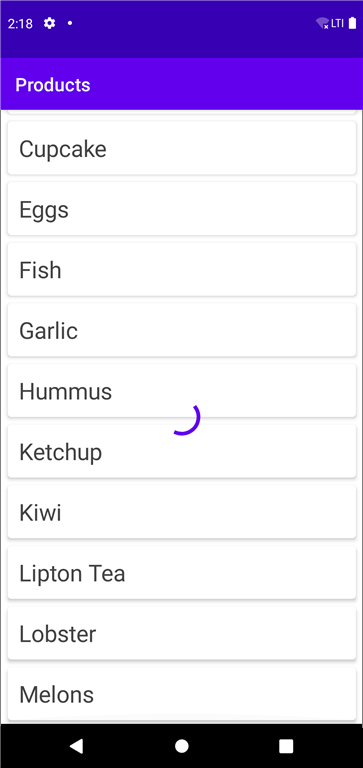Viewport: 363px width, 768px height.
Task: Open the Hummus product card
Action: (182, 391)
